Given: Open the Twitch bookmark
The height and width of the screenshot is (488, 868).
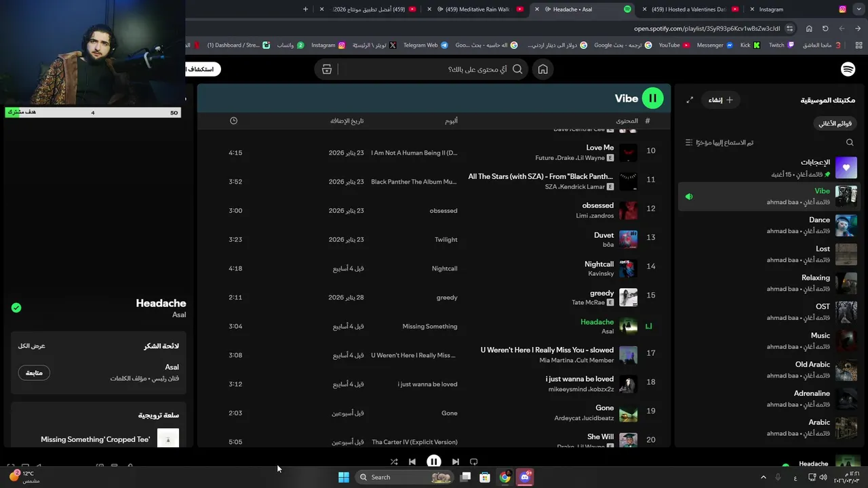Looking at the screenshot, I should pyautogui.click(x=781, y=45).
